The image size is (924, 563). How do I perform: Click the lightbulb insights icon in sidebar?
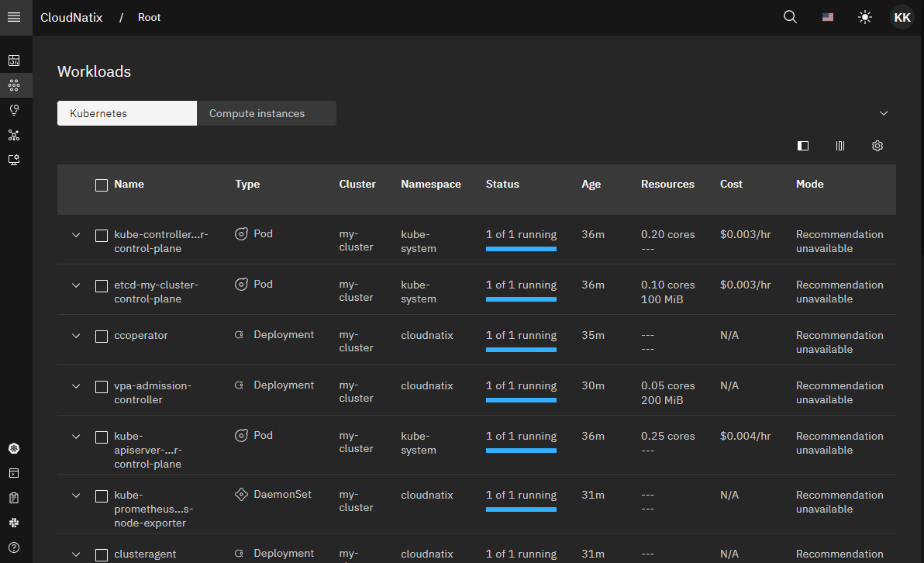[x=14, y=110]
